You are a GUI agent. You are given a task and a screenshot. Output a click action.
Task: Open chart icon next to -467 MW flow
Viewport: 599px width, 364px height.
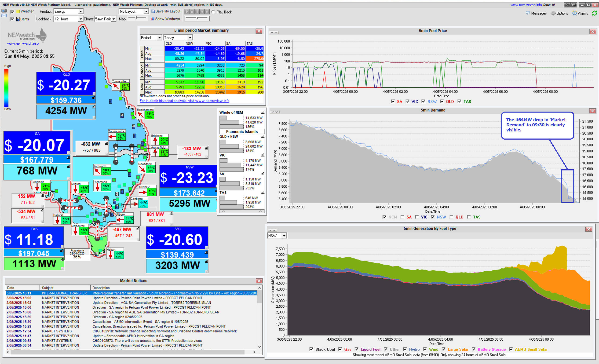138,229
